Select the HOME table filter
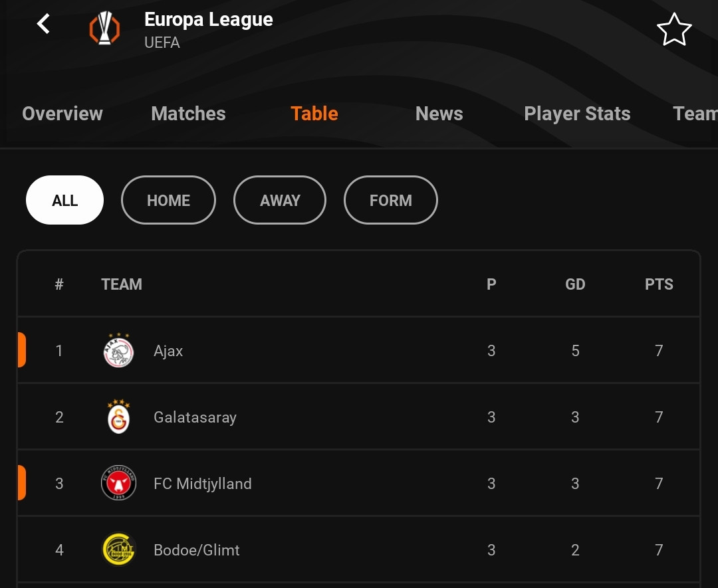The width and height of the screenshot is (718, 588). click(168, 200)
